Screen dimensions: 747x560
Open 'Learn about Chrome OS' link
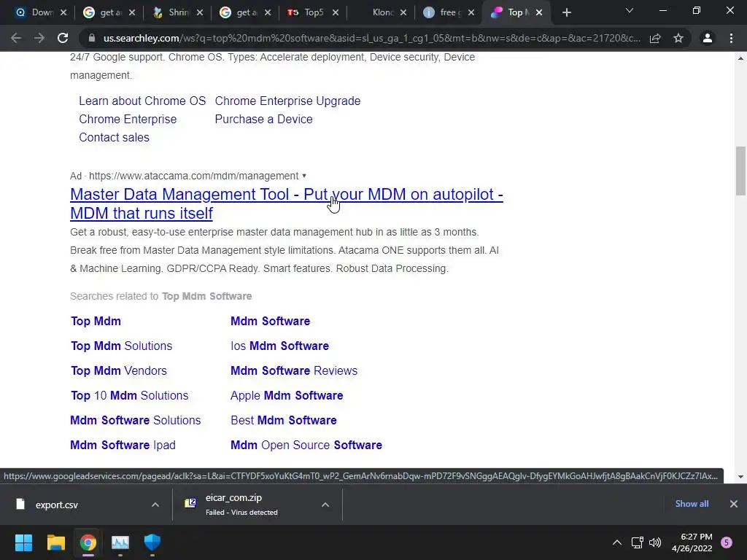[x=142, y=101]
